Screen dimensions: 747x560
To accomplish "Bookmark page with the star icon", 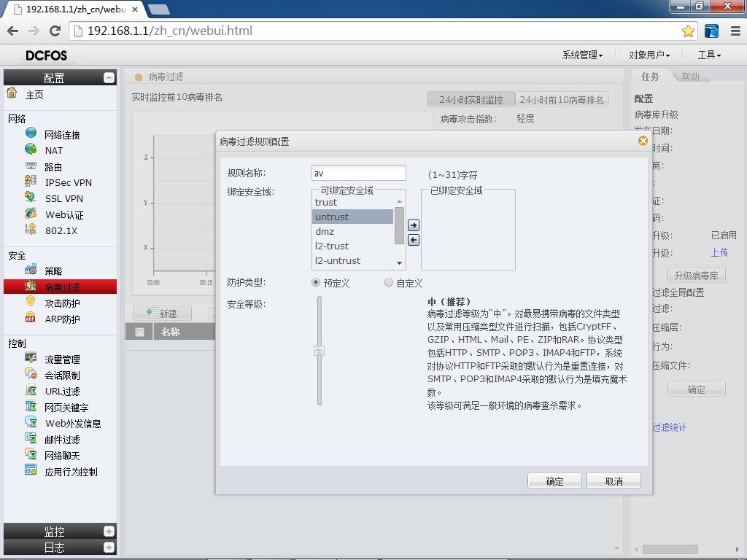I will (688, 31).
